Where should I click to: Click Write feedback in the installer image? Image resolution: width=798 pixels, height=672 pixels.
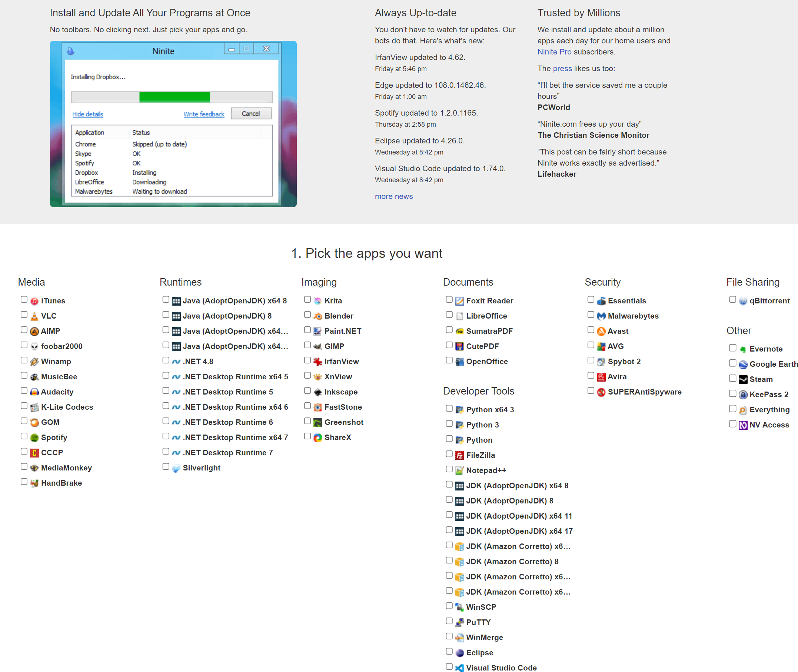[x=204, y=114]
